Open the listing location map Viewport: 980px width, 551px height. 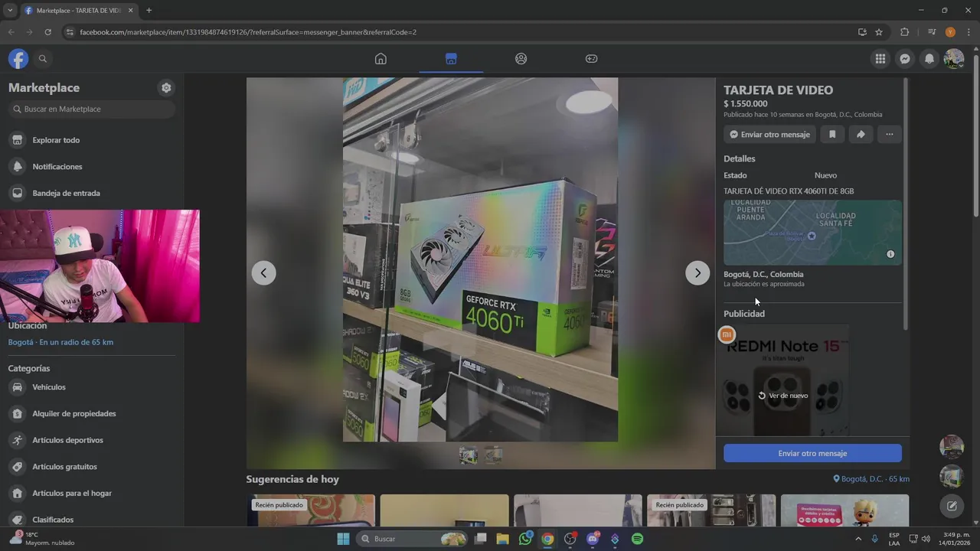(812, 233)
